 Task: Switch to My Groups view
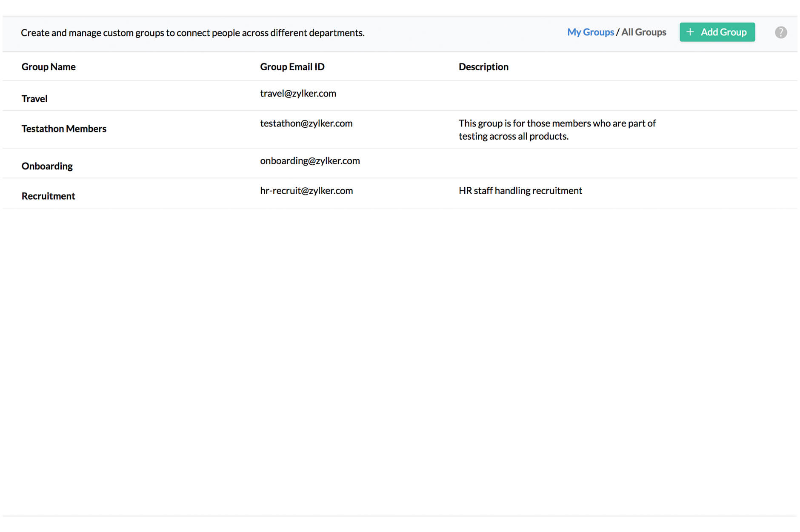click(x=591, y=32)
